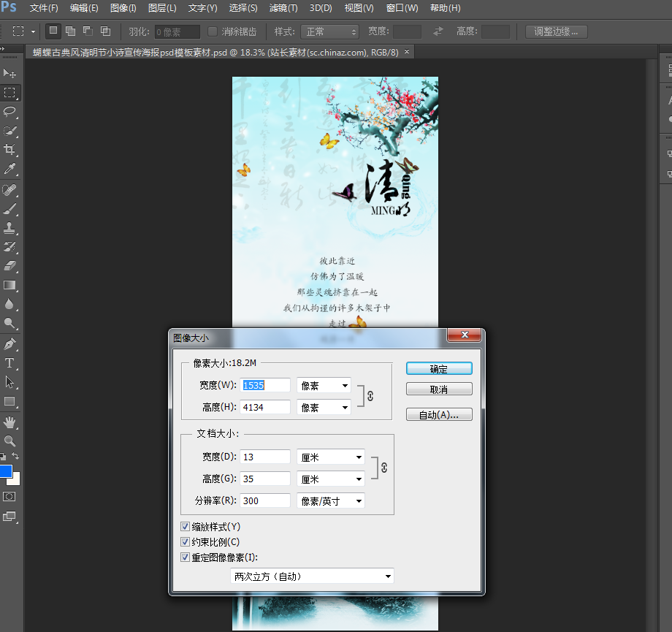Select the Blur tool

[9, 304]
